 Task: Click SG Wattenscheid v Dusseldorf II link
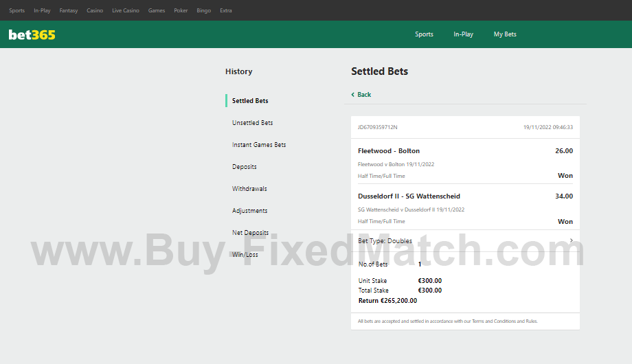(x=411, y=209)
